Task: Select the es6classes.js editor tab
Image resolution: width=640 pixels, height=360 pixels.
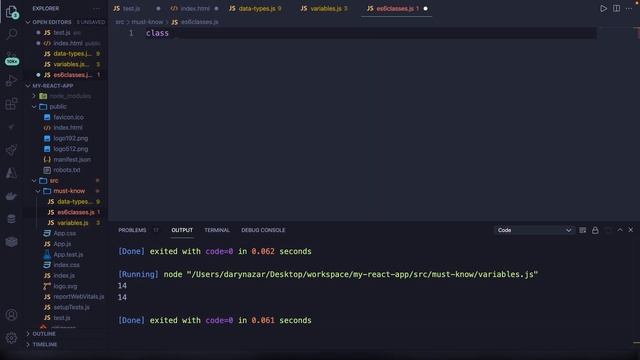Action: click(395, 9)
